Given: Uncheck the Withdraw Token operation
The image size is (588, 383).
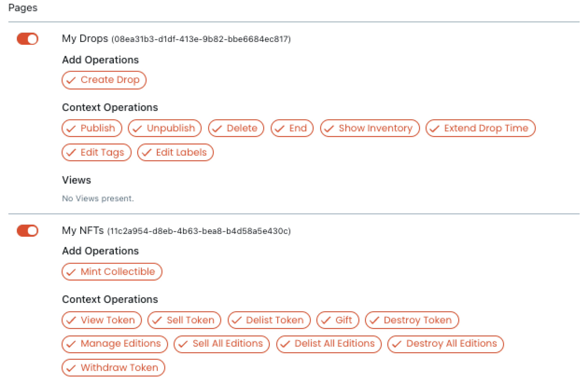Looking at the screenshot, I should (113, 367).
